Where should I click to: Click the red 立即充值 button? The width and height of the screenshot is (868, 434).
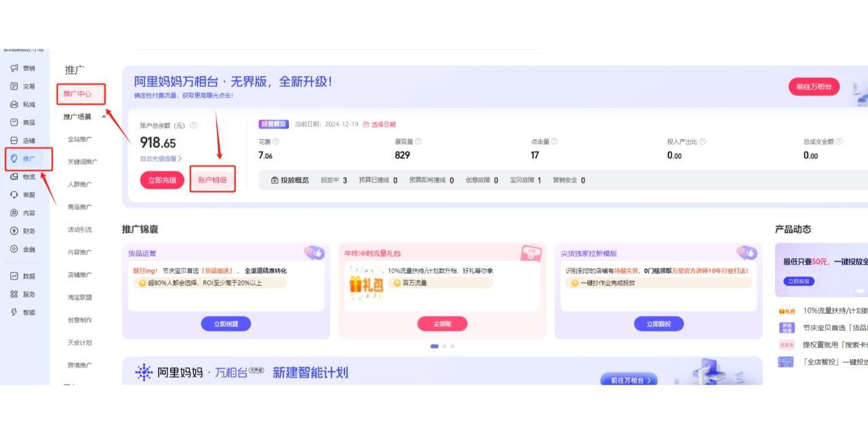(162, 180)
